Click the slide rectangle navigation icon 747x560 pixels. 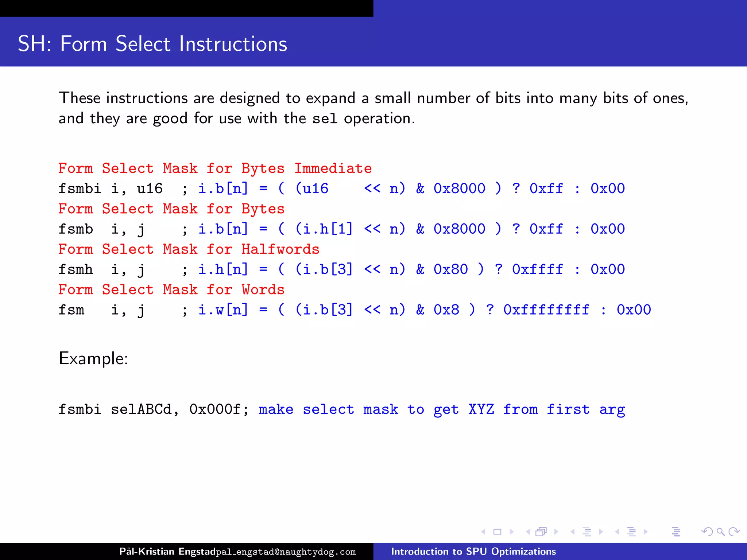tap(497, 532)
